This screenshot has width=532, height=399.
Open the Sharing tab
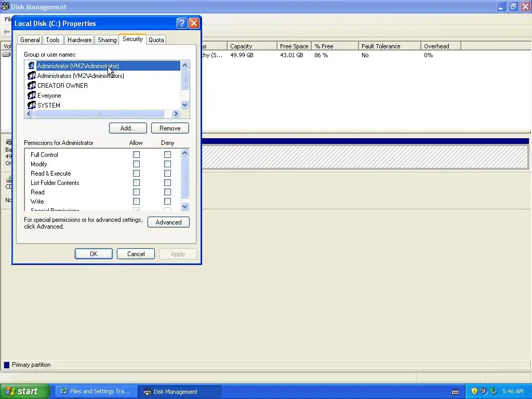[107, 40]
